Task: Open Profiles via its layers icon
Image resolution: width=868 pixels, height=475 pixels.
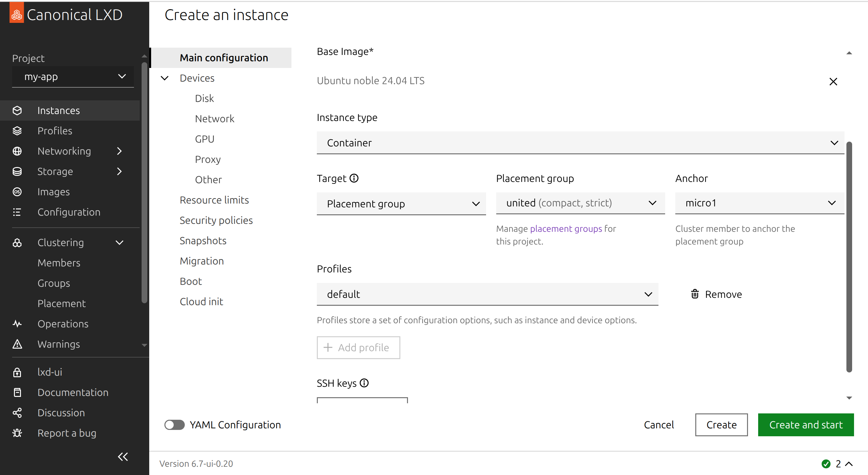Action: (x=17, y=131)
